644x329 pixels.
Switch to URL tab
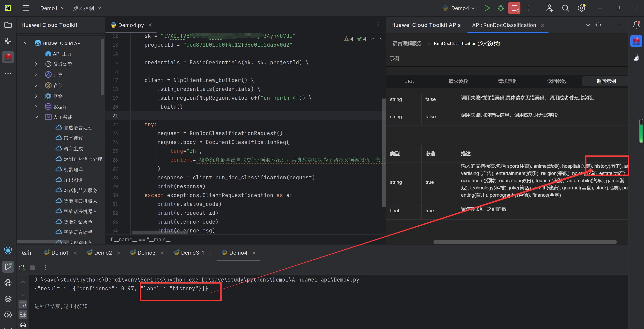pyautogui.click(x=409, y=81)
